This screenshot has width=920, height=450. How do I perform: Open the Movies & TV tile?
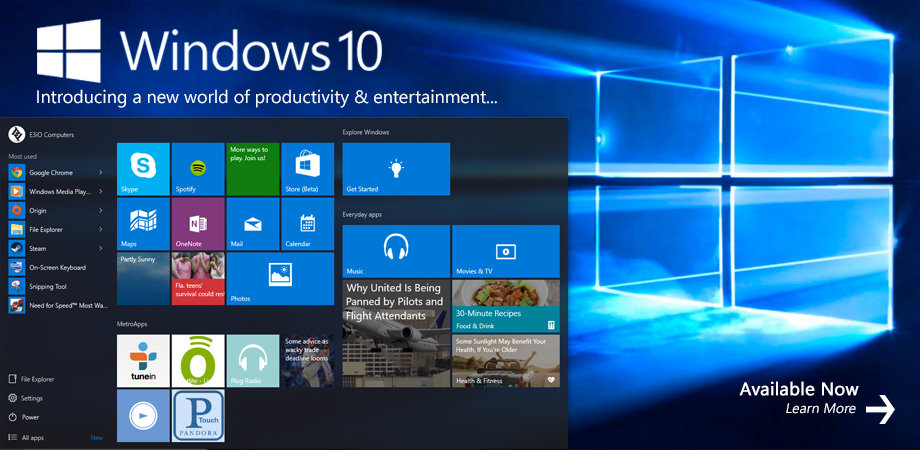click(506, 251)
